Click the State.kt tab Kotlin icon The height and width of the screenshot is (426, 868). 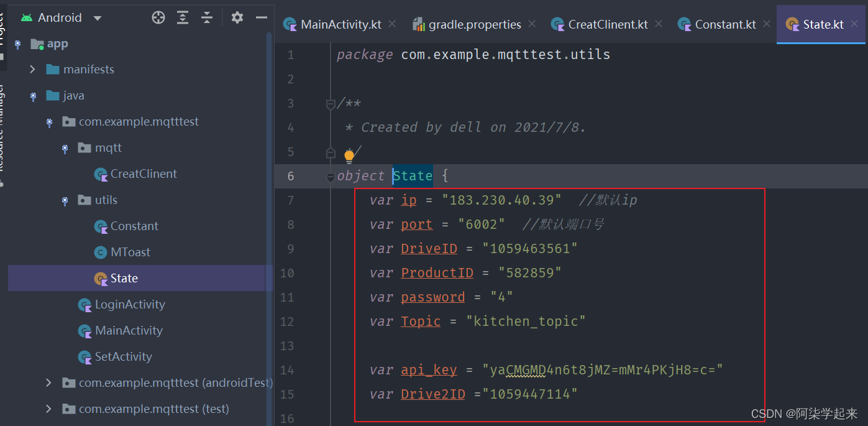(792, 24)
